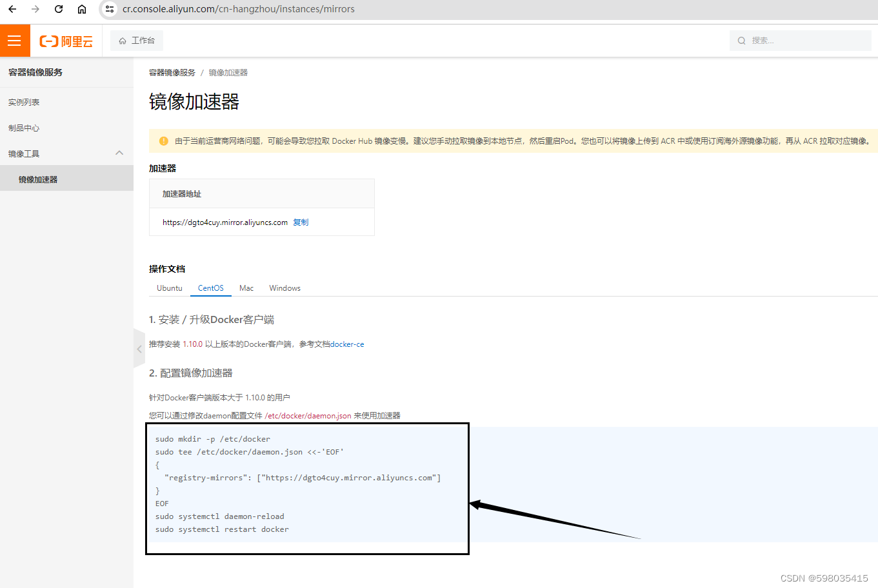Click the 'sudo mkdir -p /etc/docker' code line

pos(213,439)
